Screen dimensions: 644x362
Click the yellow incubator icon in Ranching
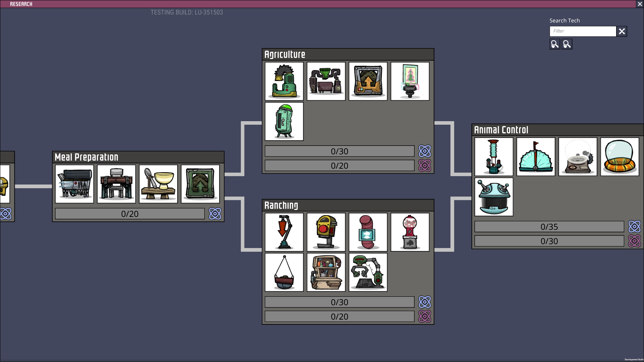click(326, 232)
